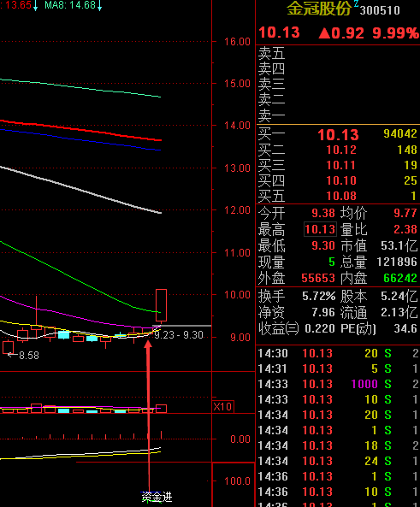Select the 14:31 trade row
This screenshot has width=420, height=507.
pos(338,368)
